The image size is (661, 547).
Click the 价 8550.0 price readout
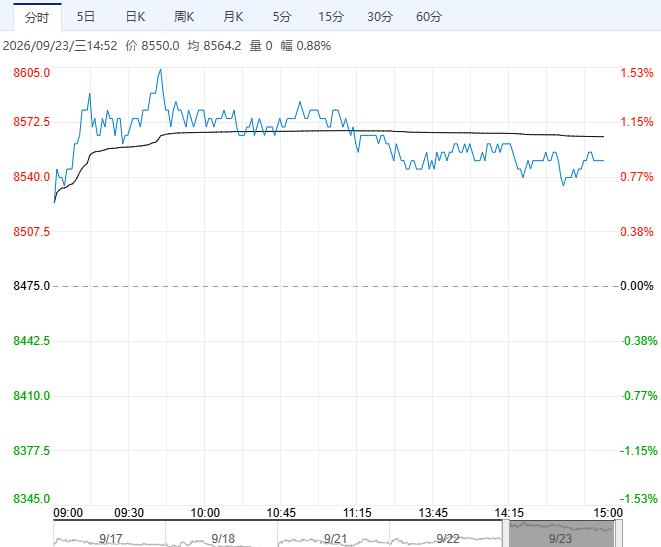tap(152, 46)
